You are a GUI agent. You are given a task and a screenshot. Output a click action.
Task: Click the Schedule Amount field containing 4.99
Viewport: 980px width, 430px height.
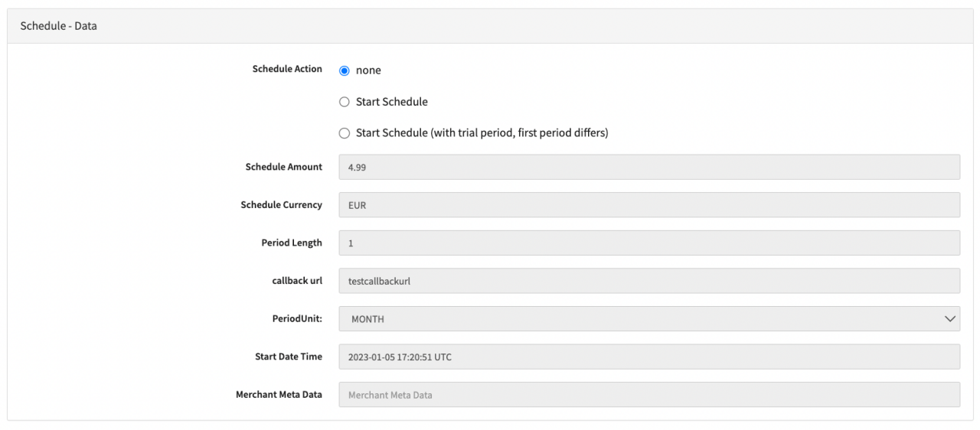tap(648, 167)
